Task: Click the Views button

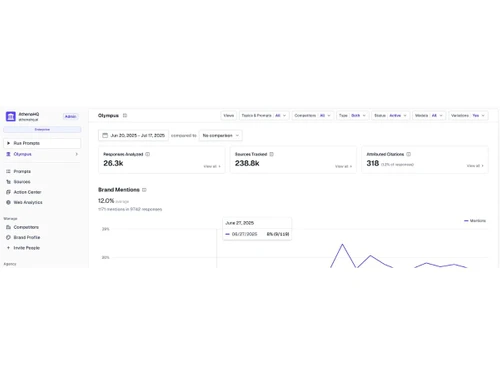Action: [229, 115]
